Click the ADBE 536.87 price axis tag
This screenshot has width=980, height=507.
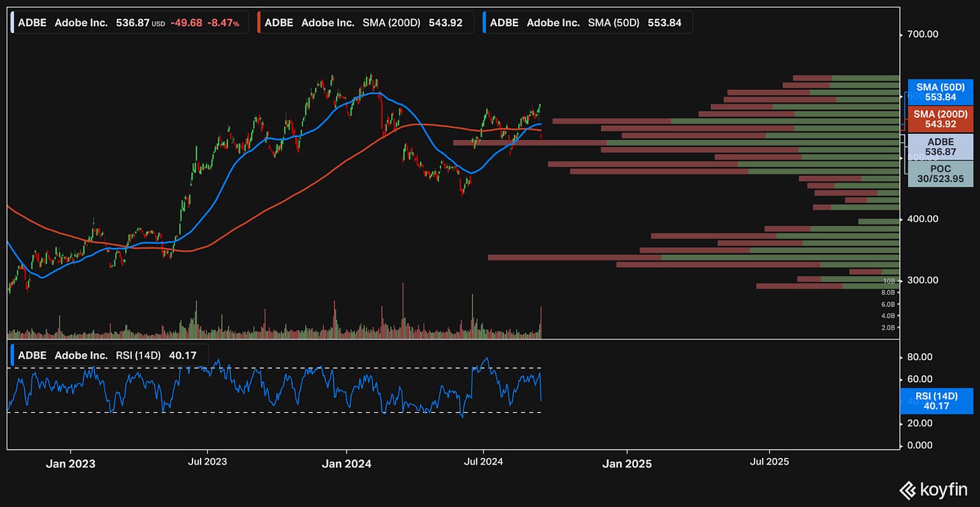(940, 147)
